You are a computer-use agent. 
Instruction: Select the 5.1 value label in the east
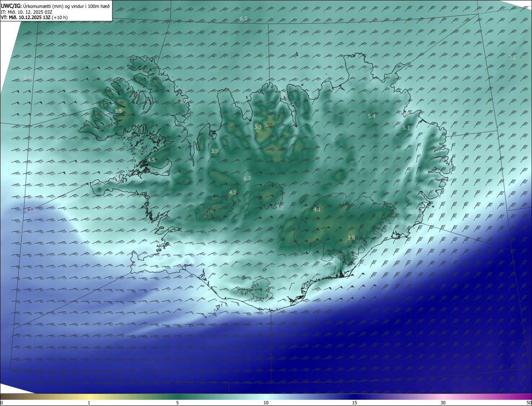coord(406,128)
